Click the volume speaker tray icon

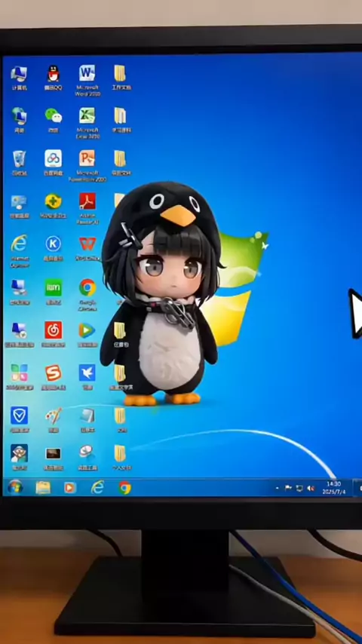click(311, 489)
